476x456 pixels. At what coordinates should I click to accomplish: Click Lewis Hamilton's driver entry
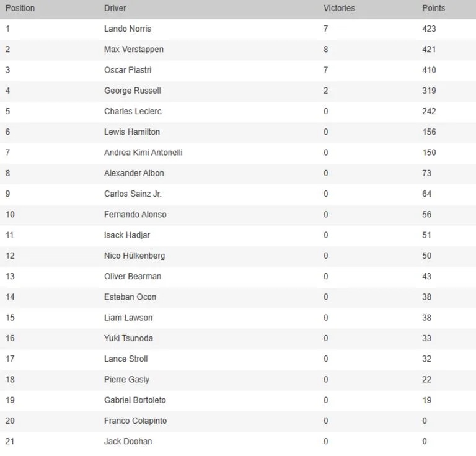(x=132, y=132)
